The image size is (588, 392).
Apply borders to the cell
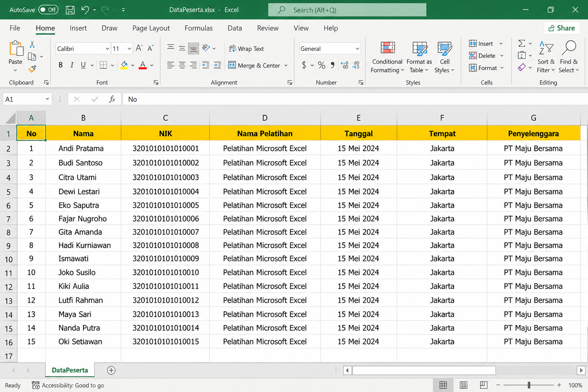pos(103,65)
